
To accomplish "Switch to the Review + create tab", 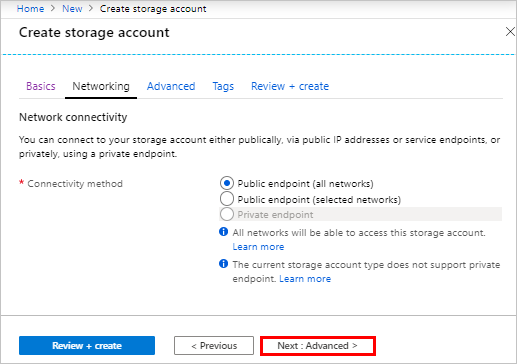I will tap(290, 86).
